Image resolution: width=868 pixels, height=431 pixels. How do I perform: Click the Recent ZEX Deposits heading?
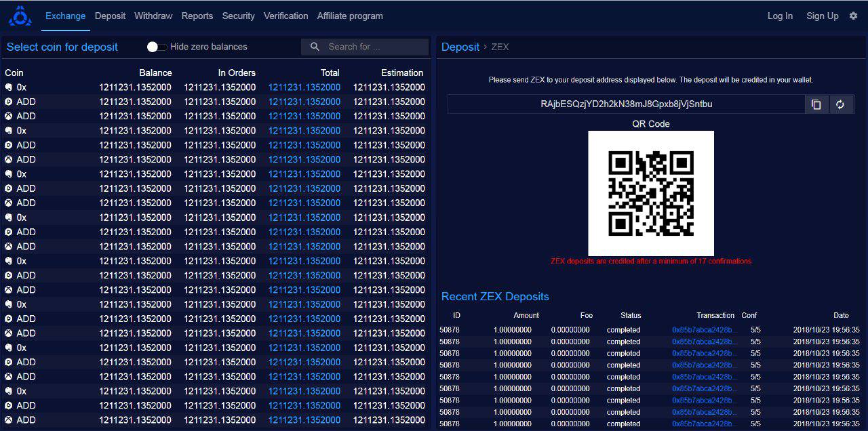click(x=495, y=296)
